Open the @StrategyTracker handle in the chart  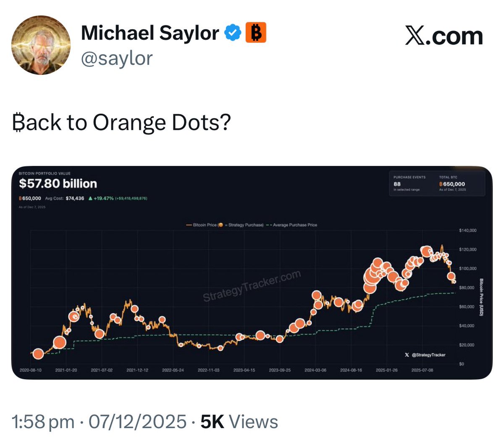click(428, 355)
